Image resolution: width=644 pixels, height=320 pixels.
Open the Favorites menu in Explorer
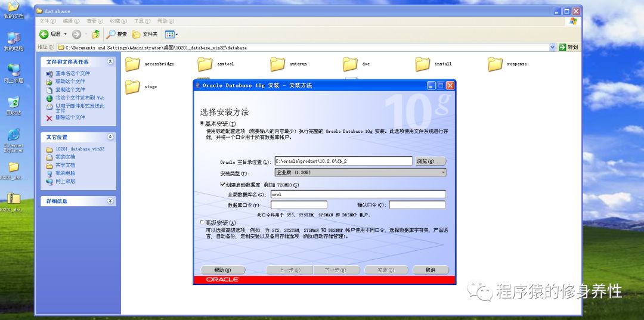click(x=118, y=21)
